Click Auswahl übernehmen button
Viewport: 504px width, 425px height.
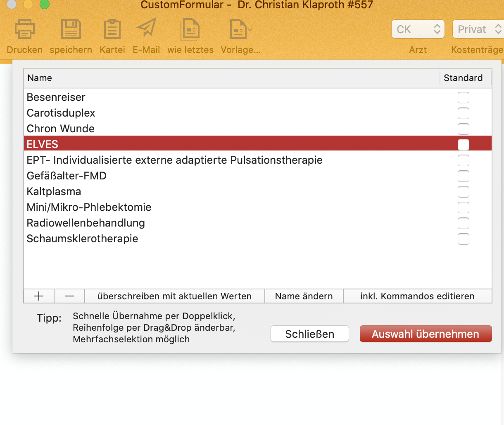click(x=426, y=334)
